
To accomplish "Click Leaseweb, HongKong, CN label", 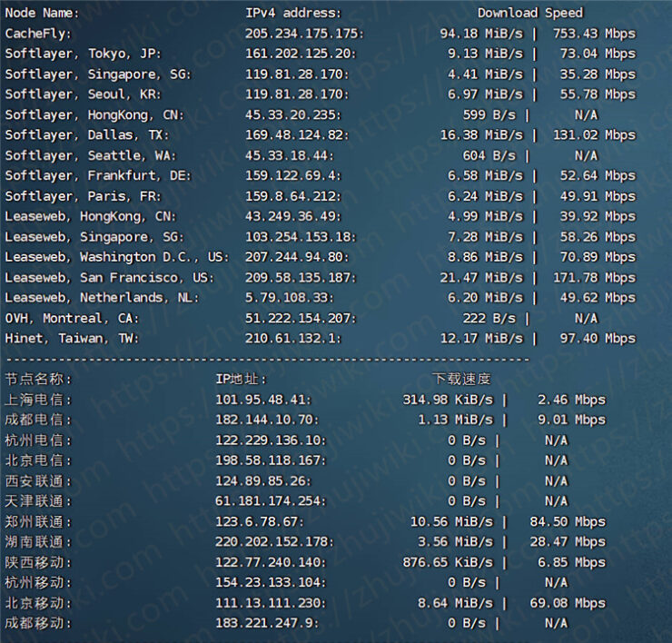I will click(91, 217).
